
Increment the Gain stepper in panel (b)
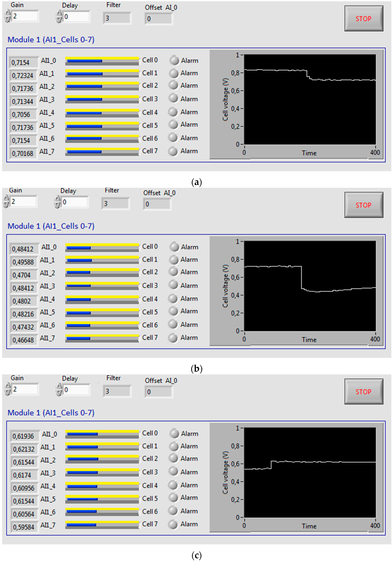6,198
